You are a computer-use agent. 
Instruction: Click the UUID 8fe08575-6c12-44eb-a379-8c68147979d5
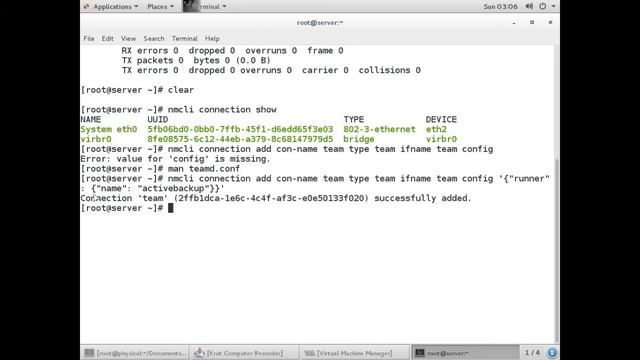point(240,139)
